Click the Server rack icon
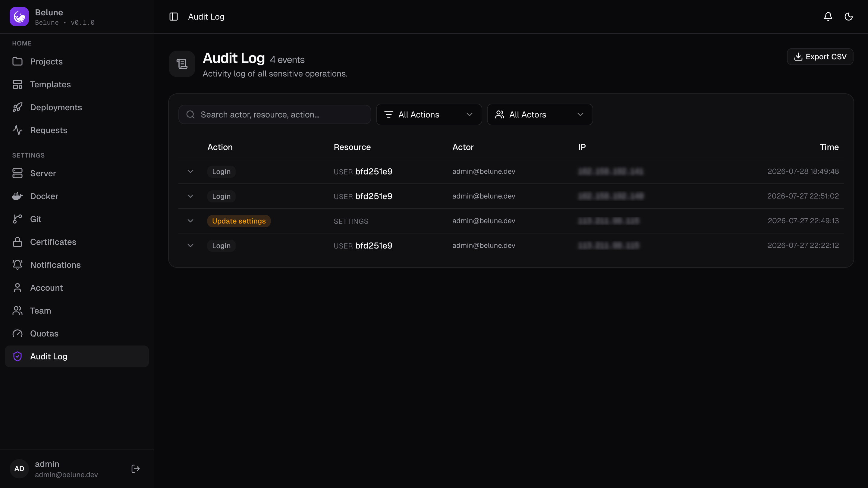The image size is (868, 488). click(17, 173)
